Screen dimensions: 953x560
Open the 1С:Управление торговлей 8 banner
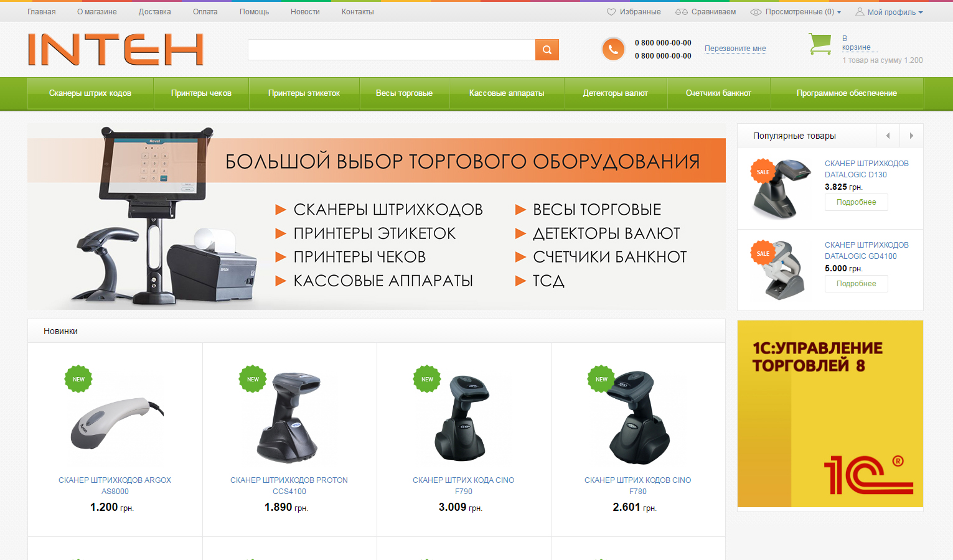point(830,414)
